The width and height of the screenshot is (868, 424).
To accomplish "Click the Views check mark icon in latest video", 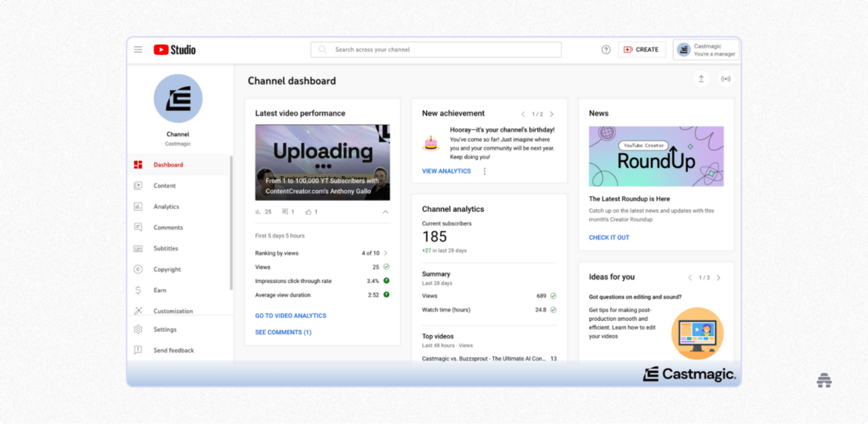I will pyautogui.click(x=386, y=267).
